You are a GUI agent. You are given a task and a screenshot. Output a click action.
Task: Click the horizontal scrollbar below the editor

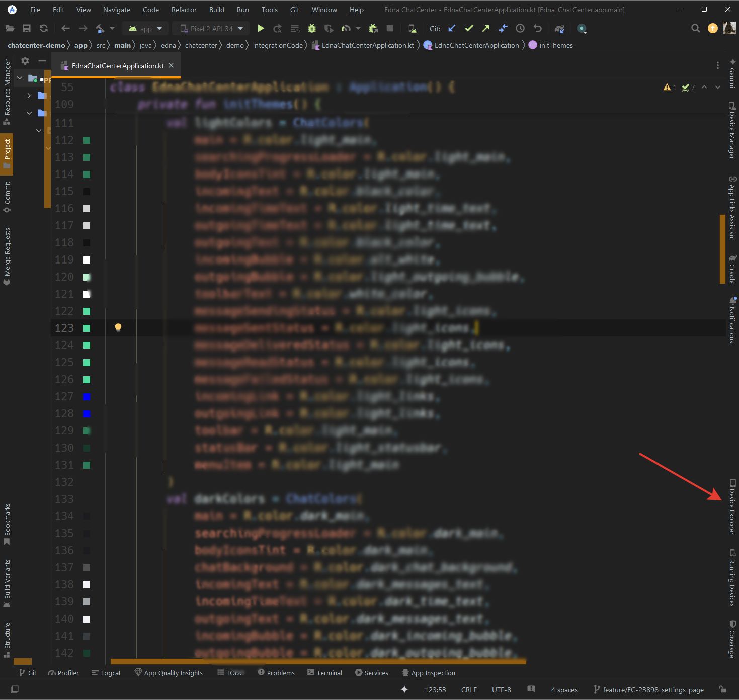pos(317,661)
